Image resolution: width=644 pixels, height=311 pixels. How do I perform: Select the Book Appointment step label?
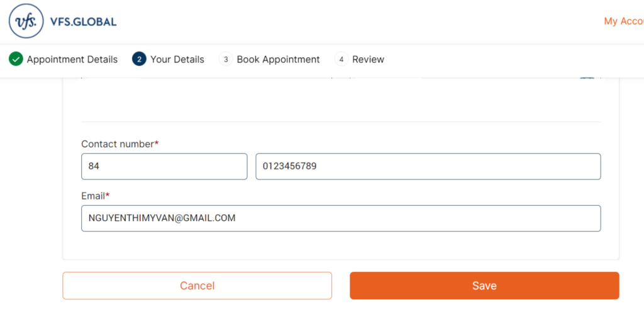[x=278, y=59]
